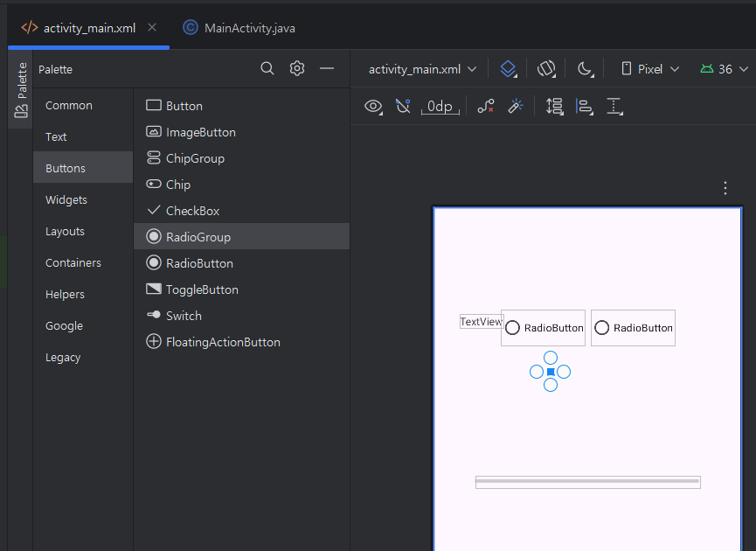Expand the activity_main.xml file dropdown

423,69
